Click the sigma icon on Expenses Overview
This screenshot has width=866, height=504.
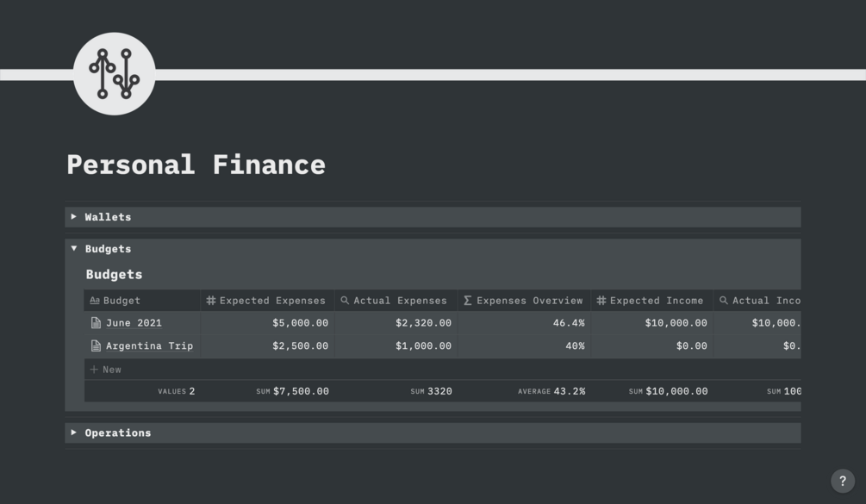point(468,301)
